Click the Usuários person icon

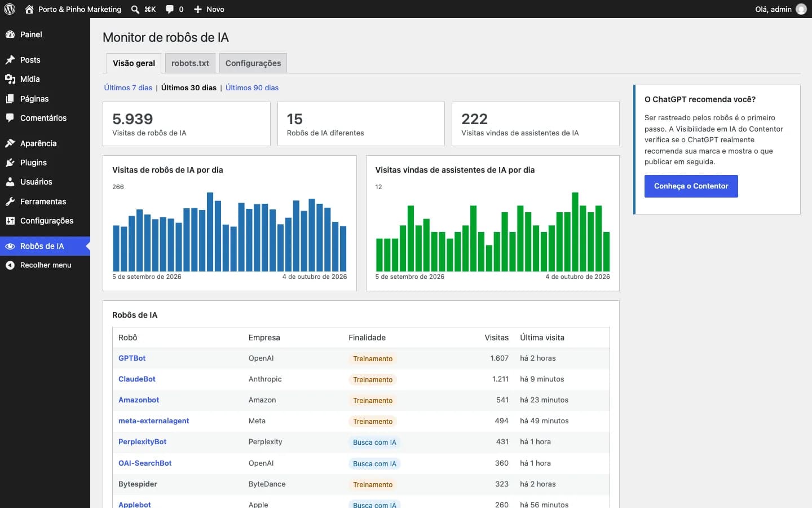pyautogui.click(x=10, y=182)
